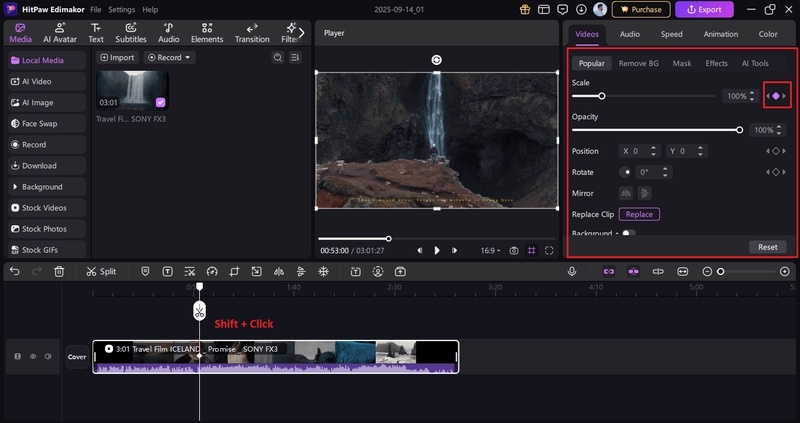800x423 pixels.
Task: Toggle the player grid overlay icon
Action: coord(532,251)
